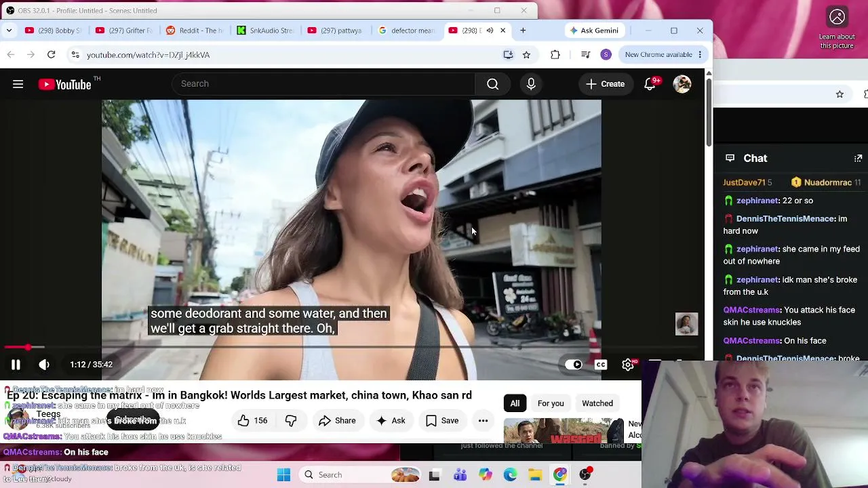Switch to the Grifter tab in Chrome
The height and width of the screenshot is (488, 868).
(x=123, y=30)
